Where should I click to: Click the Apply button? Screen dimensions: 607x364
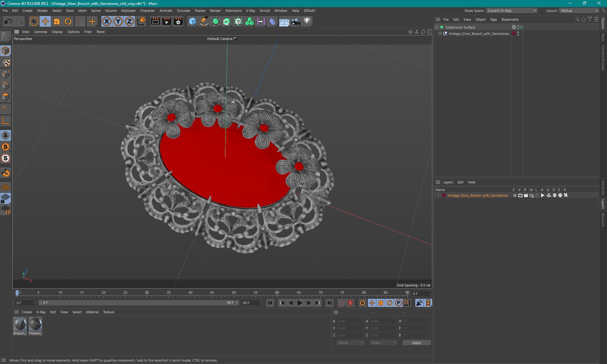tap(416, 343)
